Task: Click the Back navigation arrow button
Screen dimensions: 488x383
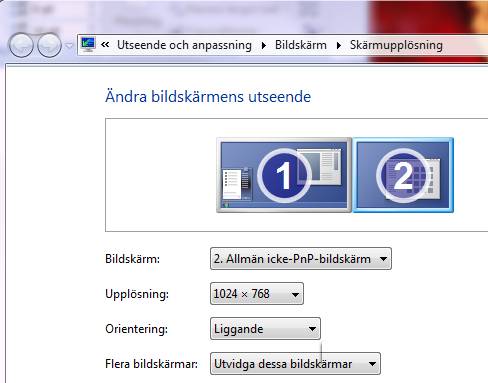Action: pos(21,45)
